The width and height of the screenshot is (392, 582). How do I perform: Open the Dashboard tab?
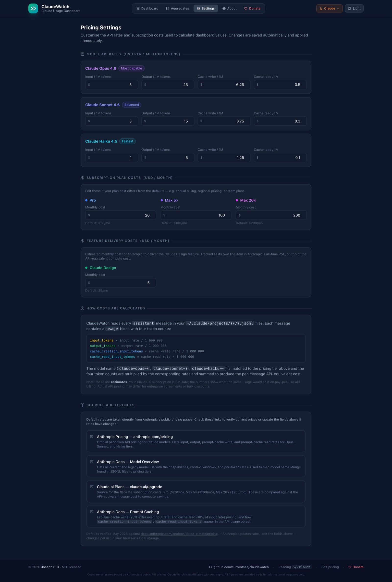click(147, 9)
